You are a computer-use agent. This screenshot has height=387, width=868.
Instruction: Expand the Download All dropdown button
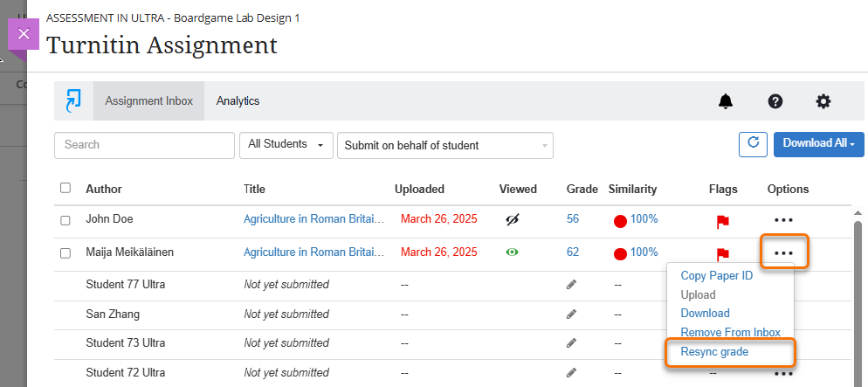tap(818, 144)
